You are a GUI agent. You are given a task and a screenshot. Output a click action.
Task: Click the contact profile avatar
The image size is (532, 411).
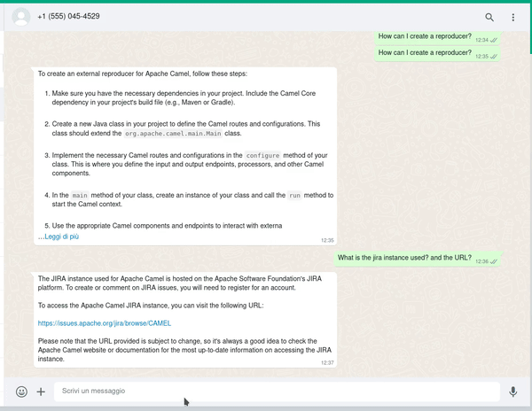[x=20, y=17]
